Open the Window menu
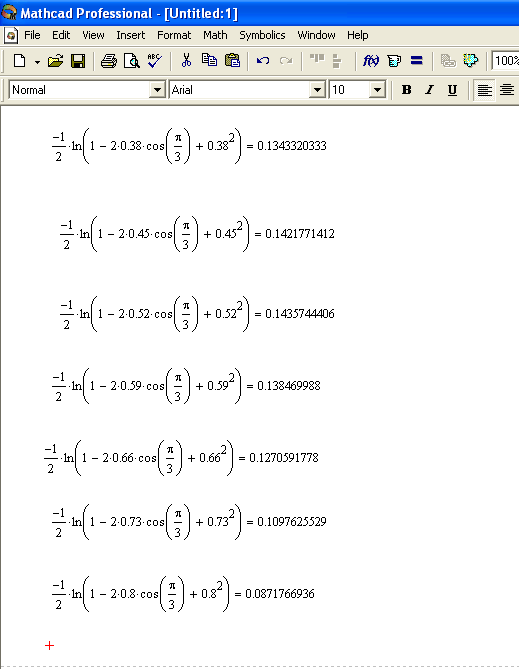This screenshot has height=669, width=519. click(x=316, y=35)
